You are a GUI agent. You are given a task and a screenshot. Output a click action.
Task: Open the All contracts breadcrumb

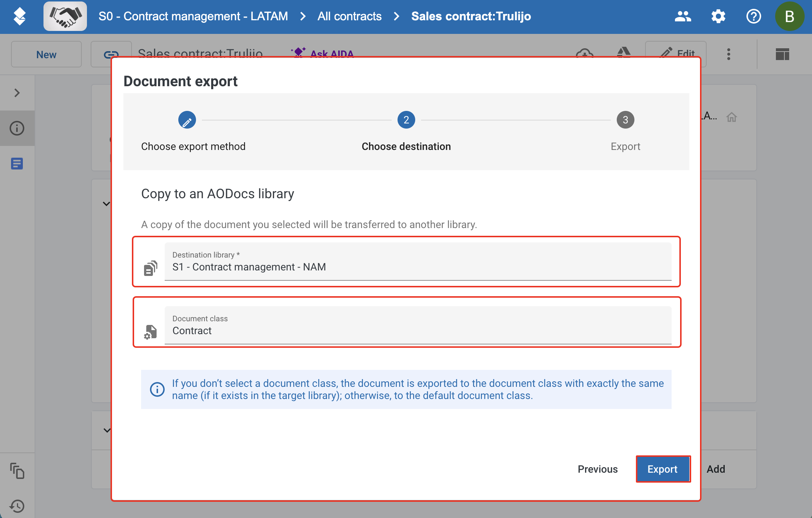point(350,16)
